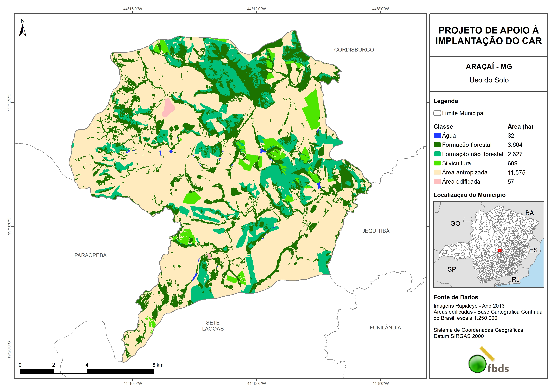This screenshot has height=392, width=555.
Task: Click the scale bar at bottom left
Action: pyautogui.click(x=87, y=371)
